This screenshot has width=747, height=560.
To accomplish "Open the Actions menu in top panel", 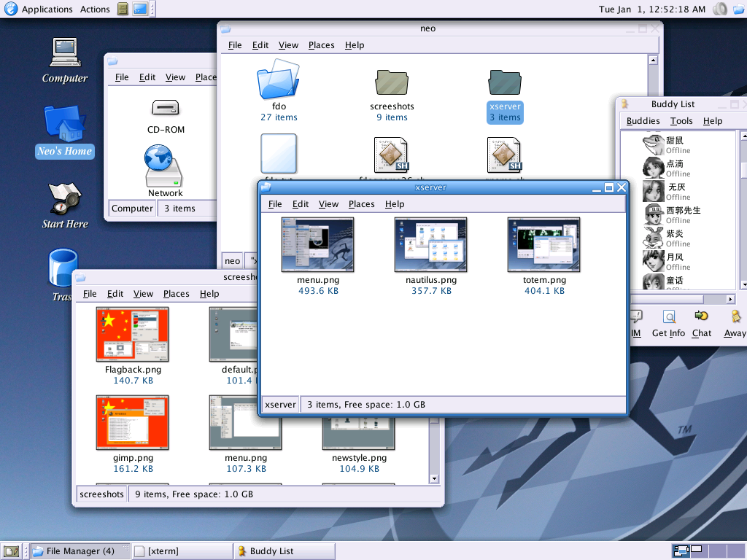I will pyautogui.click(x=95, y=9).
